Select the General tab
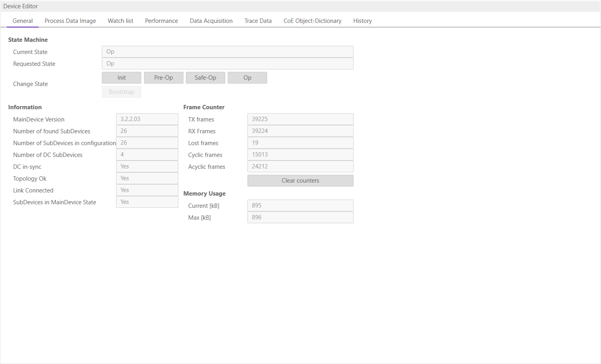Viewport: 601px width, 364px height. pos(22,21)
